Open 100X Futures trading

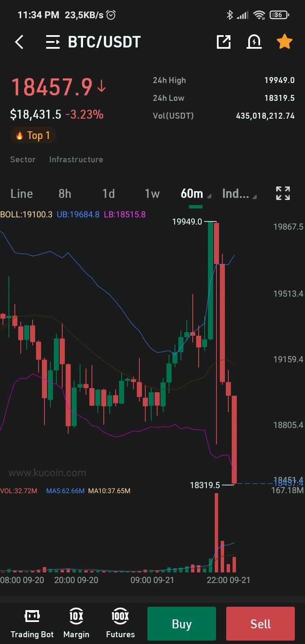[120, 624]
